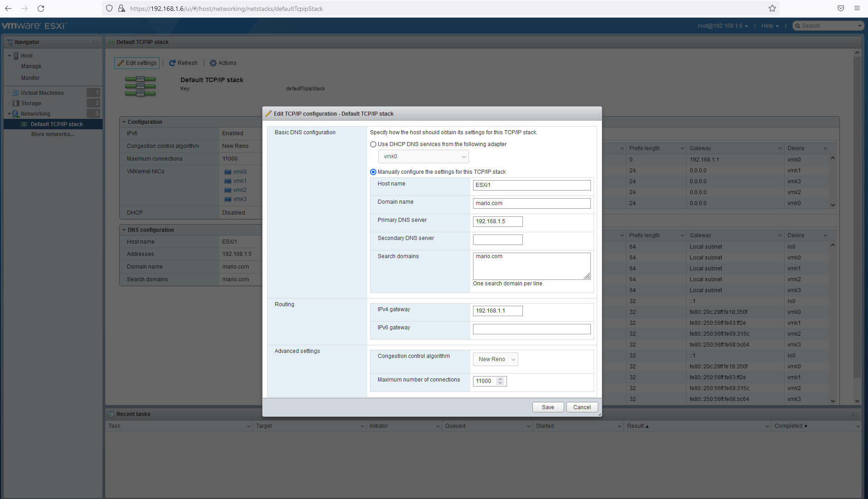Click the browser forward arrow
Image resolution: width=868 pixels, height=499 pixels.
24,8
